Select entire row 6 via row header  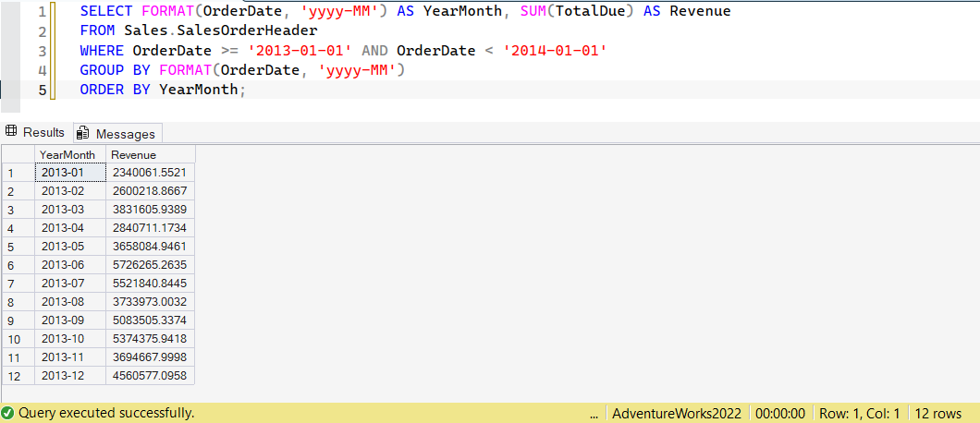click(18, 265)
